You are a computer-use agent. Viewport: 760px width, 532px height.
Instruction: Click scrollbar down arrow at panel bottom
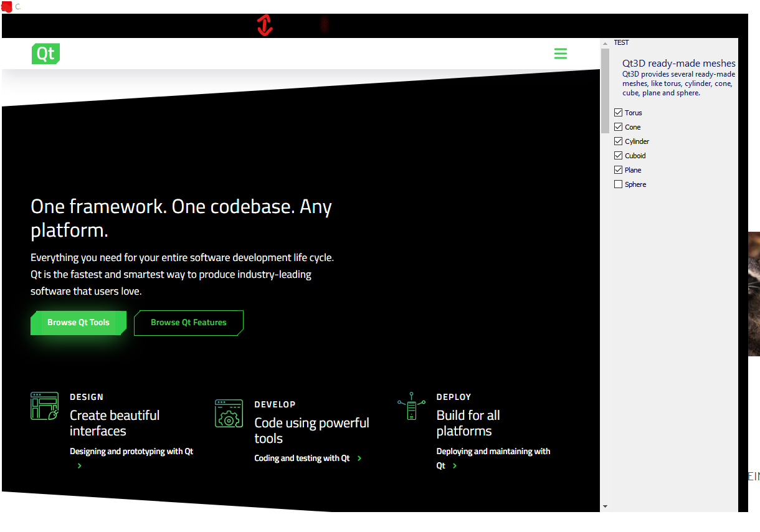tap(605, 506)
